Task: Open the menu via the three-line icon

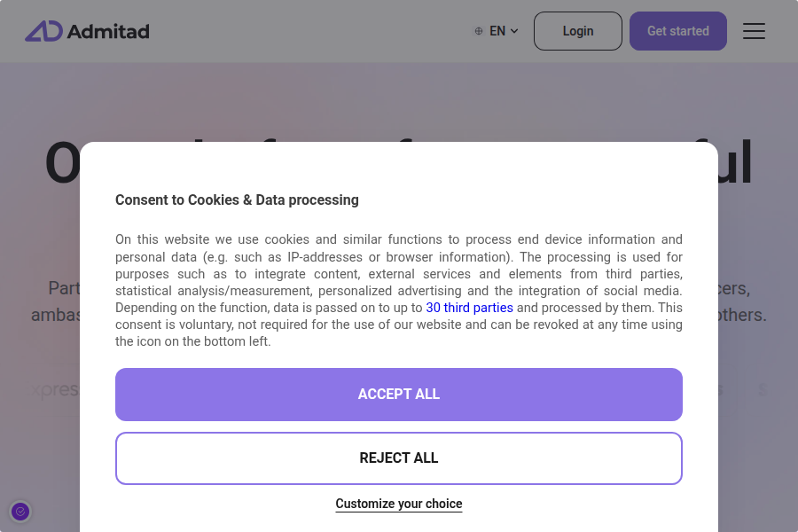Action: 754,31
